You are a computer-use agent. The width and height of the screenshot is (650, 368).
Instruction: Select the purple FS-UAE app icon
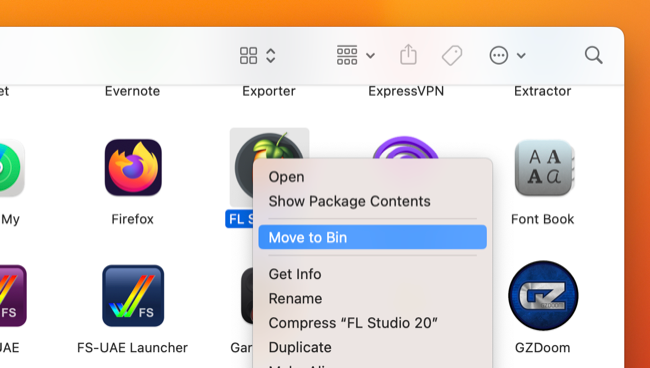pyautogui.click(x=12, y=296)
